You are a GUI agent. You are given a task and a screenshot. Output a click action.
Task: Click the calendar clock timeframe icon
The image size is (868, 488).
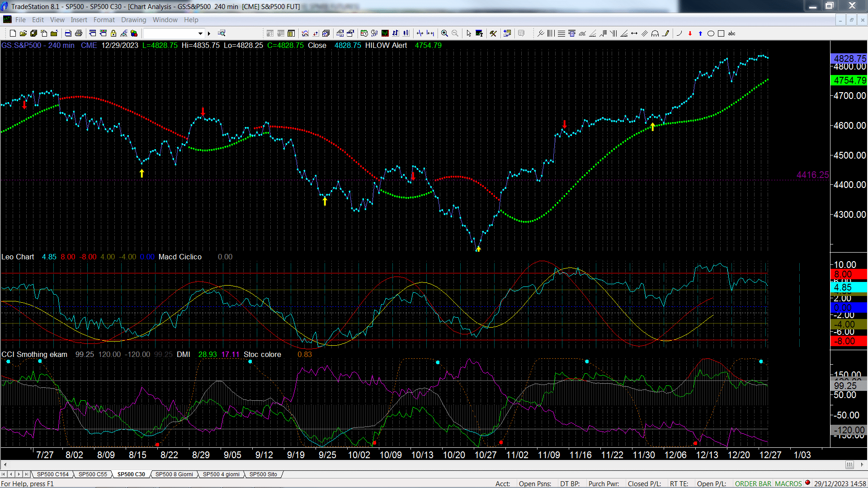(x=364, y=33)
